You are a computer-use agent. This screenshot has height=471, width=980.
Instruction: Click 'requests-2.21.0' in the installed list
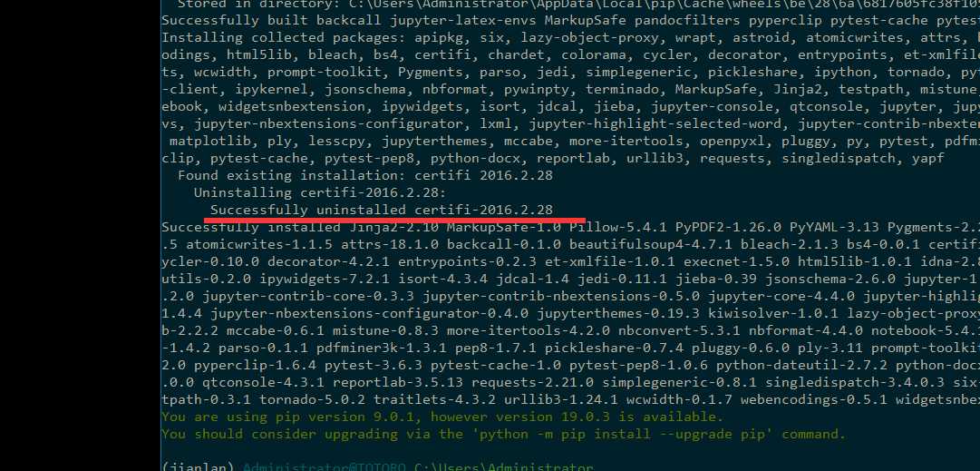point(532,382)
